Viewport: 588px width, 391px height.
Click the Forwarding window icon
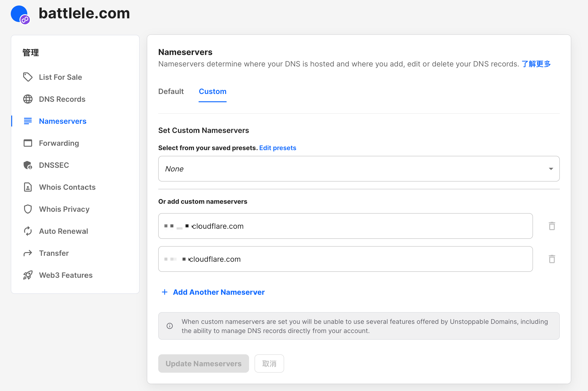[28, 143]
